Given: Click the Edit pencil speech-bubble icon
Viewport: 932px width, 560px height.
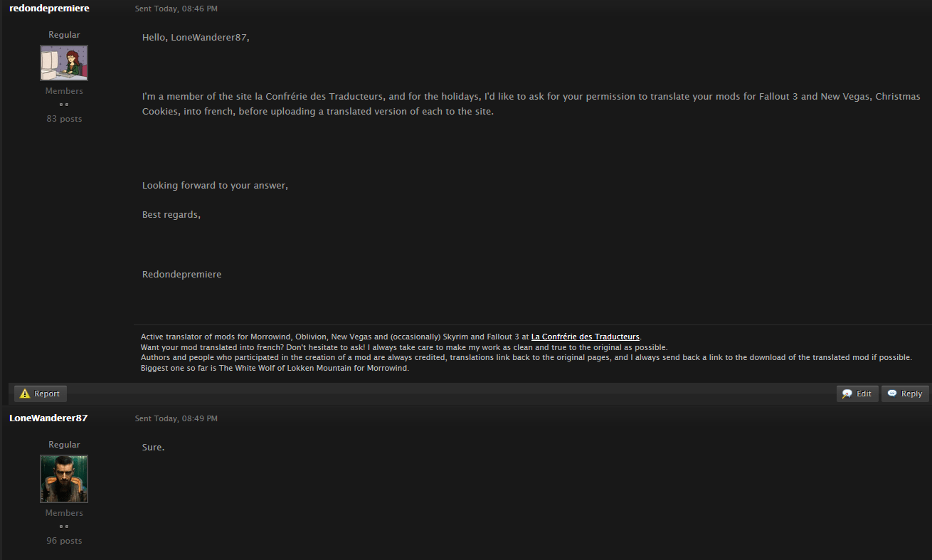Looking at the screenshot, I should pyautogui.click(x=847, y=393).
